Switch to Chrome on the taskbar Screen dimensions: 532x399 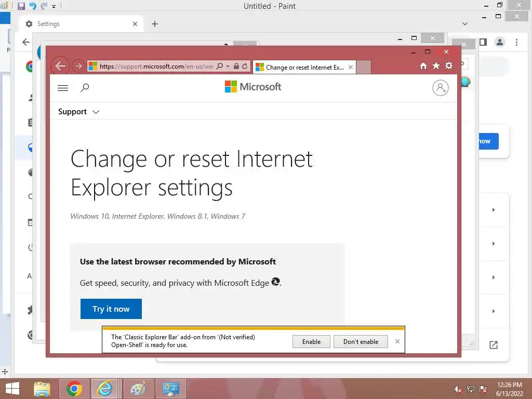[74, 389]
